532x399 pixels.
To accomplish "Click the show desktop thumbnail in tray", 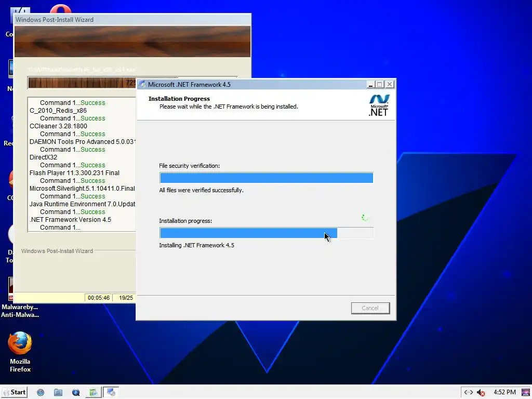I will pyautogui.click(x=526, y=393).
